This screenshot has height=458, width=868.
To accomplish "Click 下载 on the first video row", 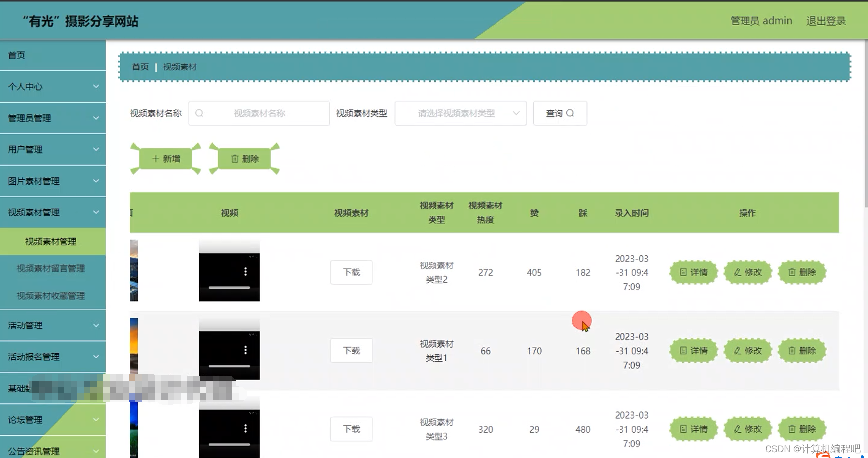I will point(351,272).
